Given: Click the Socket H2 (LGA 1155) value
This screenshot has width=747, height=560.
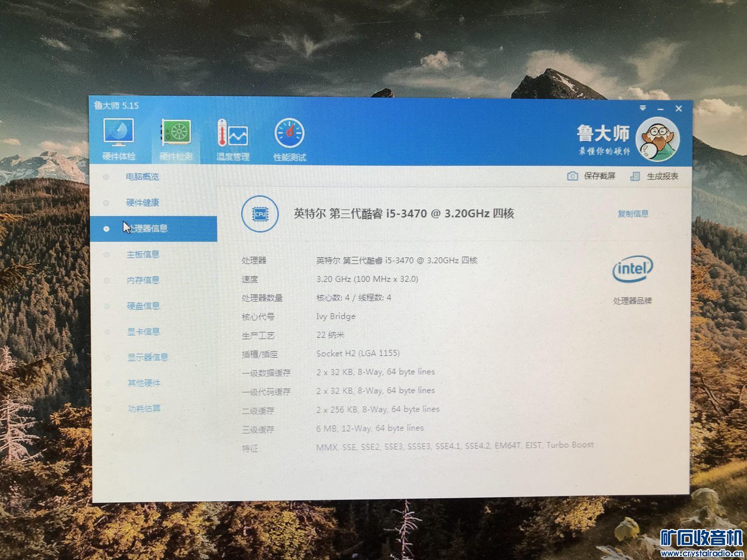Looking at the screenshot, I should (358, 354).
